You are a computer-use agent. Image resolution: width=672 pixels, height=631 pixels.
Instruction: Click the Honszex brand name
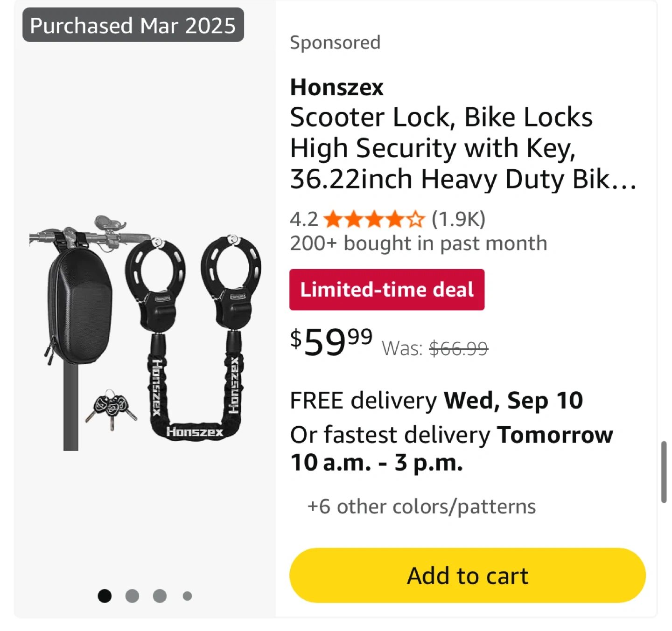pyautogui.click(x=336, y=87)
